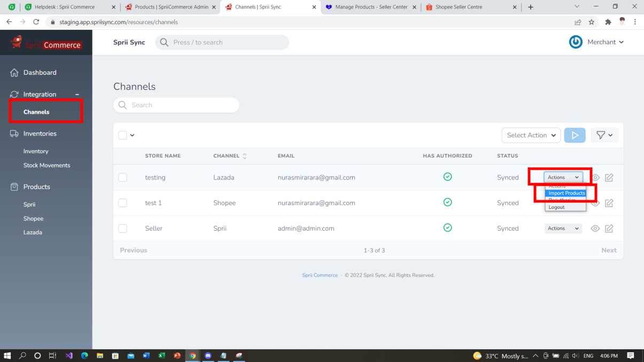Click the Sprii Commerce logo in sidebar
This screenshot has width=644, height=362.
(46, 42)
